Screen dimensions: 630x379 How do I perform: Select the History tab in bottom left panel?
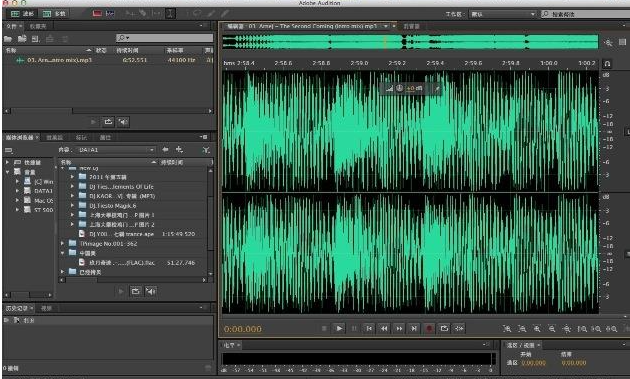[19, 308]
